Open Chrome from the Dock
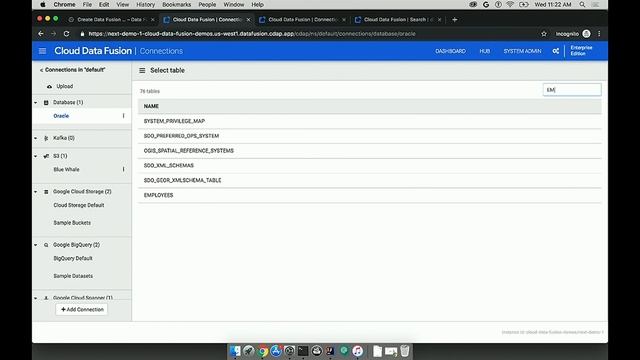Viewport: 640px width, 360px height. coord(262,351)
